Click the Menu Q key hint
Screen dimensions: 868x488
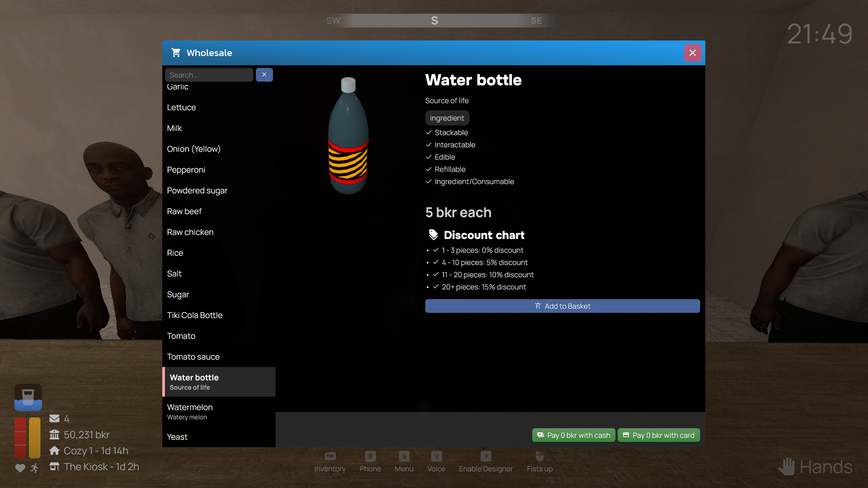404,456
